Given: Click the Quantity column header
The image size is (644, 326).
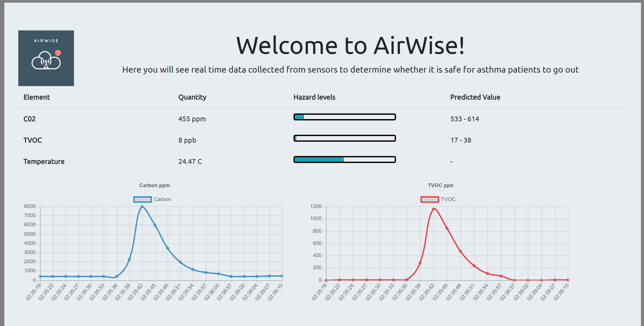Looking at the screenshot, I should [192, 97].
